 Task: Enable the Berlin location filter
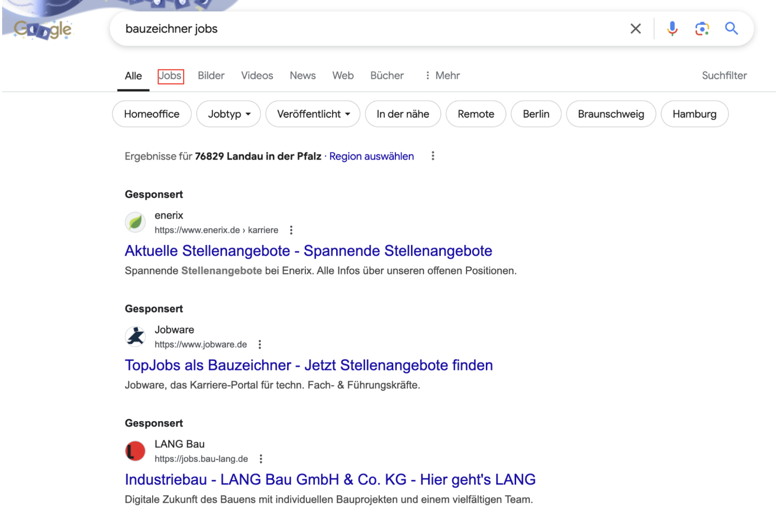pyautogui.click(x=536, y=114)
